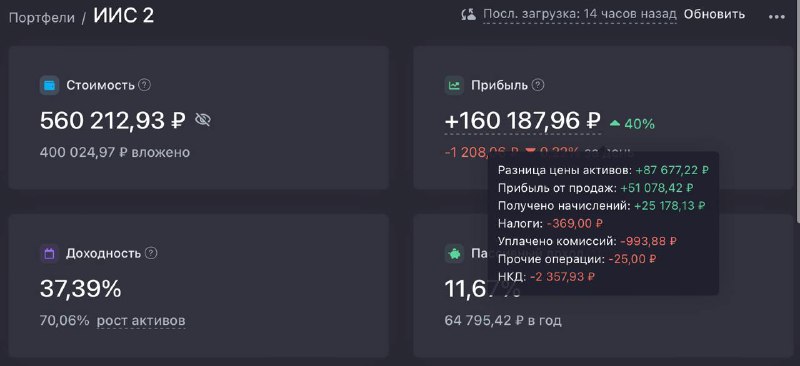Click the piggy bank passive income icon
800x366 pixels.
click(x=454, y=254)
